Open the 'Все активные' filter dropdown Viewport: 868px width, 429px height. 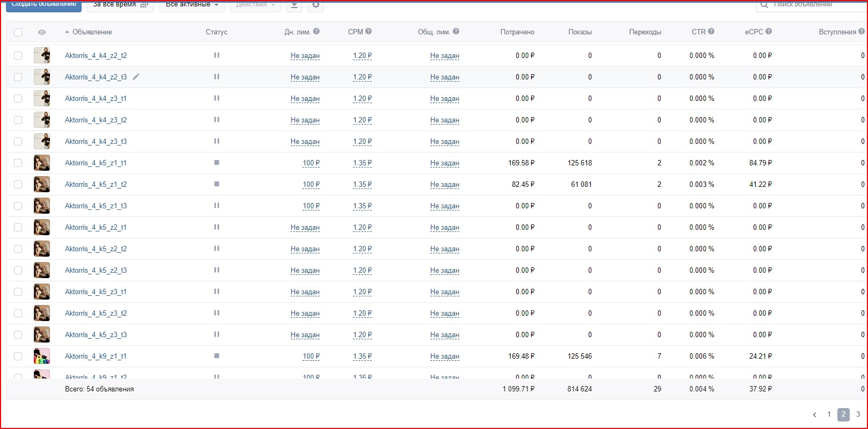coord(192,5)
